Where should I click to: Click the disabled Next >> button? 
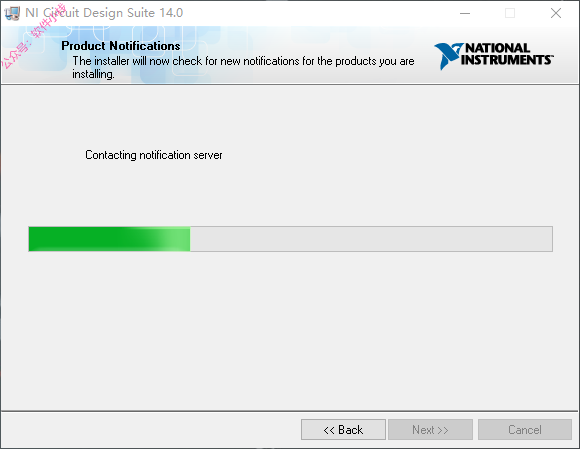(430, 429)
